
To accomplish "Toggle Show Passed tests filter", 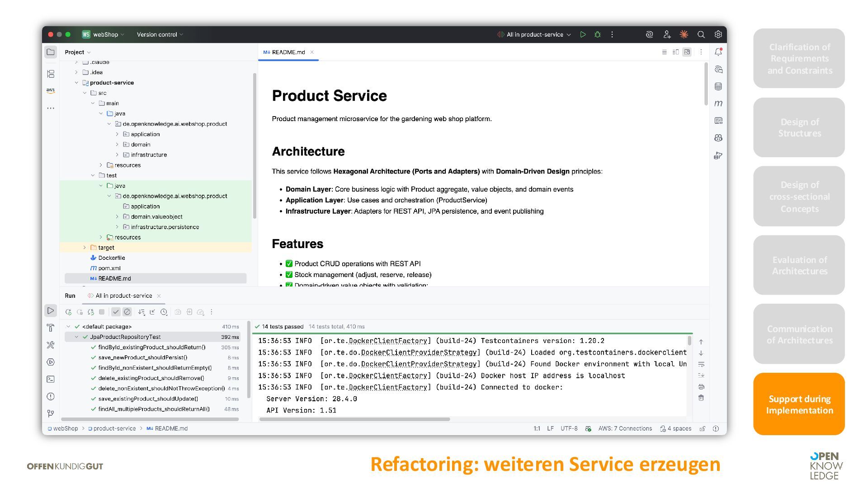I will click(x=116, y=312).
